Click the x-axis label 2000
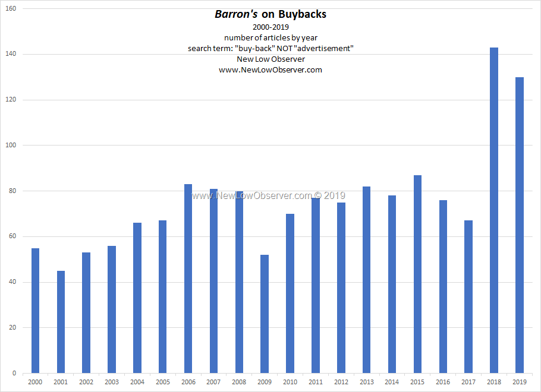The height and width of the screenshot is (392, 541). (x=35, y=382)
